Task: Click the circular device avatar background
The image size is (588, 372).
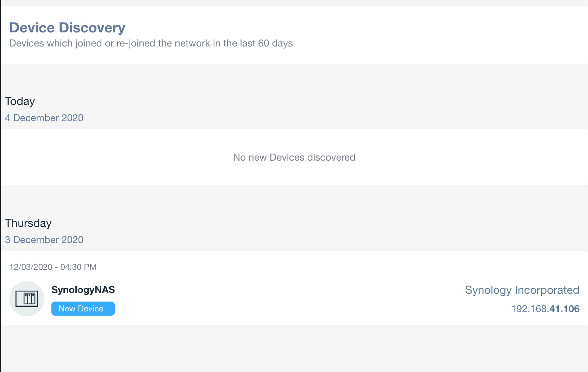Action: pyautogui.click(x=27, y=298)
